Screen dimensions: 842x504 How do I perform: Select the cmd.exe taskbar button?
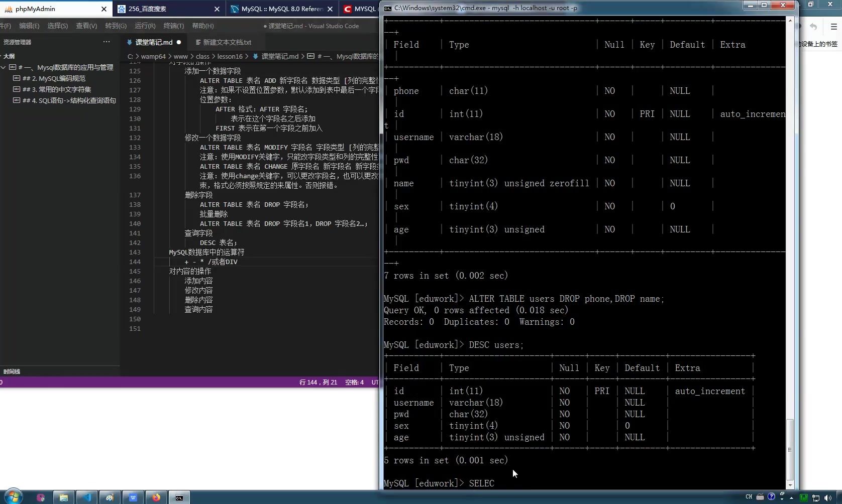pyautogui.click(x=179, y=497)
